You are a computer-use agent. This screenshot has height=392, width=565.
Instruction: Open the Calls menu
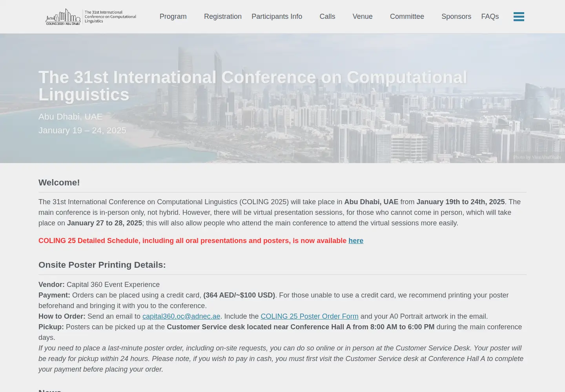coord(327,16)
